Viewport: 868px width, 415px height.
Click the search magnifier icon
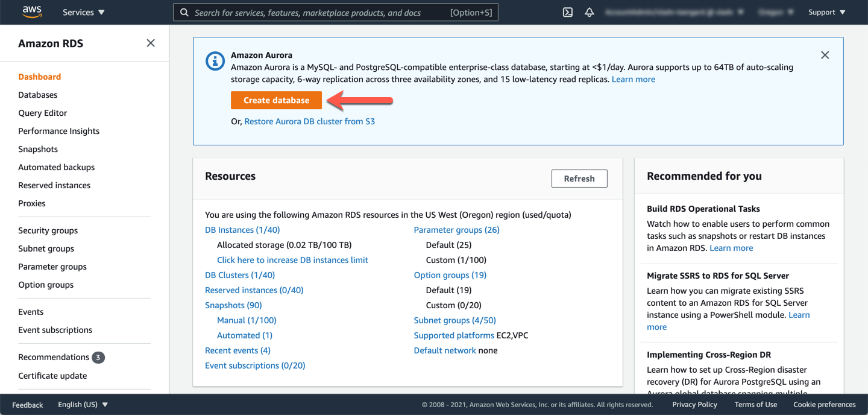pyautogui.click(x=184, y=12)
